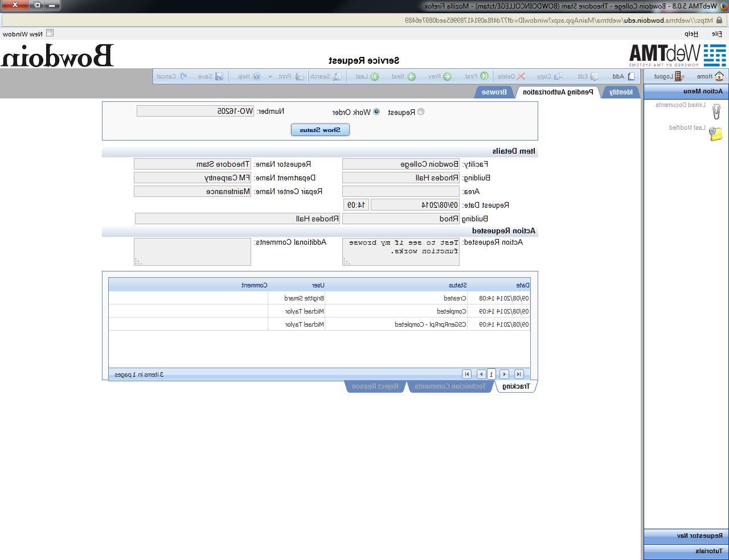Go to first page in tracking pager
Image resolution: width=729 pixels, height=560 pixels.
point(519,374)
